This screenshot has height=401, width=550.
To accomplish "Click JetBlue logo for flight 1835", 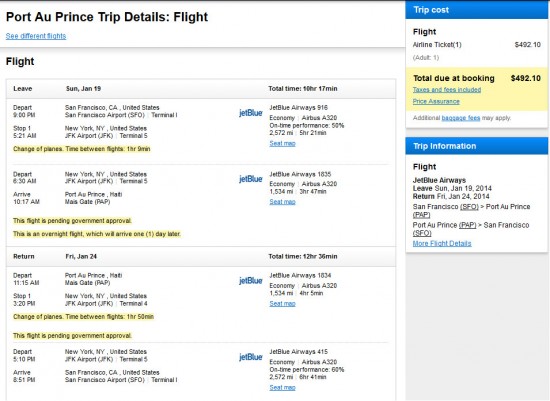I will (250, 179).
